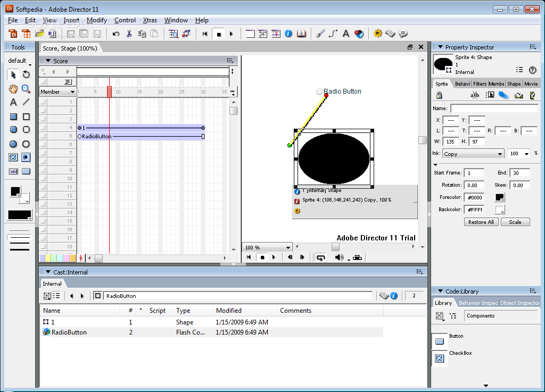The height and width of the screenshot is (392, 545).
Task: Open the Property Inspector info icon
Action: point(288,34)
